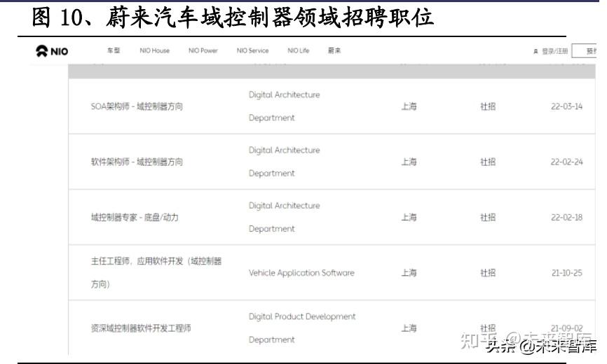Open the NIO House menu

[154, 50]
